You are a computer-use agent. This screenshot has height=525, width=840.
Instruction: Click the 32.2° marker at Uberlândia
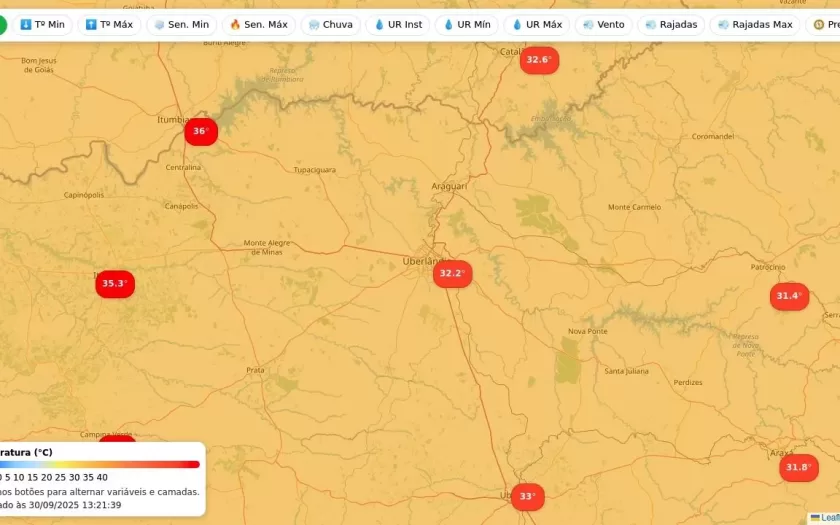(x=452, y=274)
